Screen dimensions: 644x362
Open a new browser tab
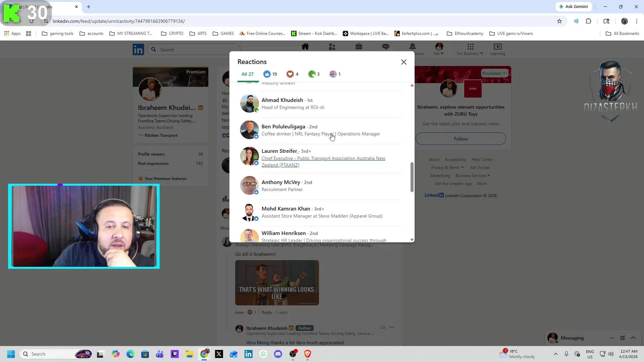tap(89, 7)
